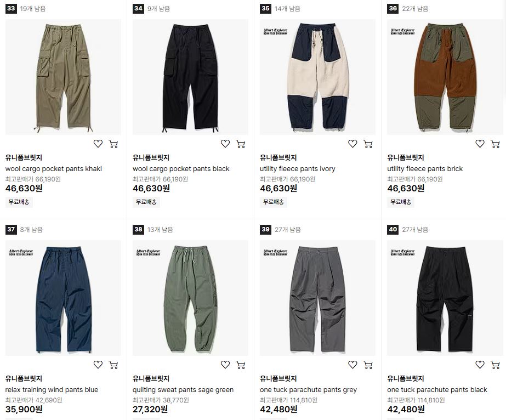Favorite the utility fleece pants ivory
Viewport: 506px width, 420px height.
[x=353, y=144]
